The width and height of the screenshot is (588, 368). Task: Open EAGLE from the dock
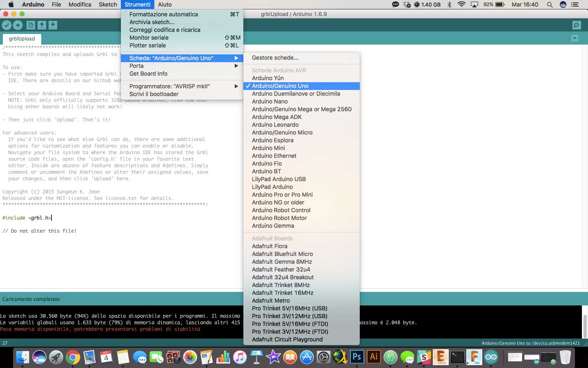[x=441, y=357]
